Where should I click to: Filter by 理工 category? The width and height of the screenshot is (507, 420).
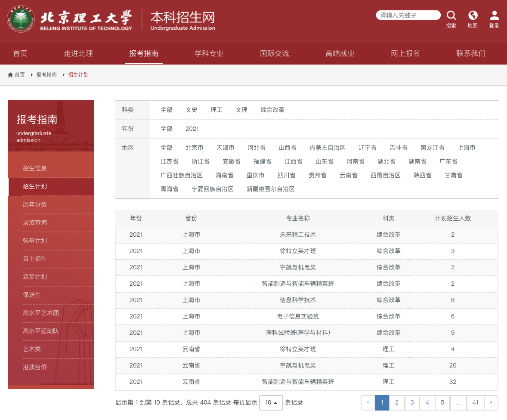[216, 110]
